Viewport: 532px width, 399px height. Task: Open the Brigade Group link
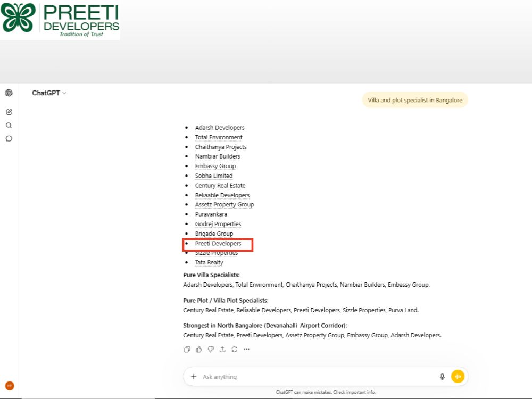coord(214,234)
